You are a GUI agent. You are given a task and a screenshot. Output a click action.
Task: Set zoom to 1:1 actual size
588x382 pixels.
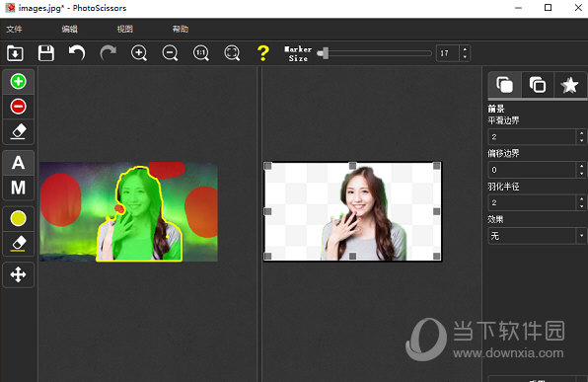pos(201,53)
